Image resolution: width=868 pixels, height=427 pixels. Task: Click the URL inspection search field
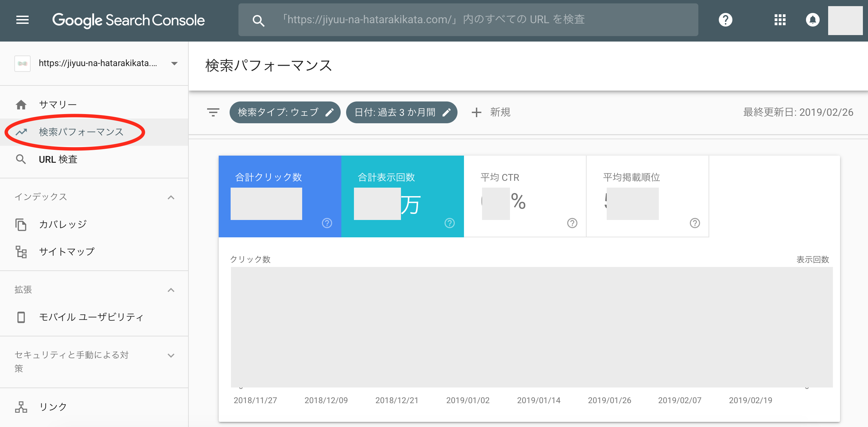pyautogui.click(x=468, y=20)
